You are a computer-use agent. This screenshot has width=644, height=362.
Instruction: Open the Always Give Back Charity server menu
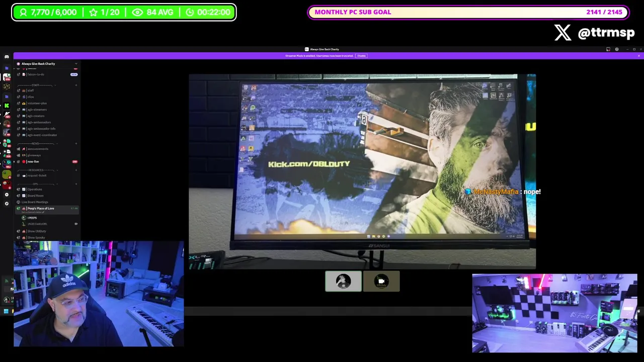47,64
